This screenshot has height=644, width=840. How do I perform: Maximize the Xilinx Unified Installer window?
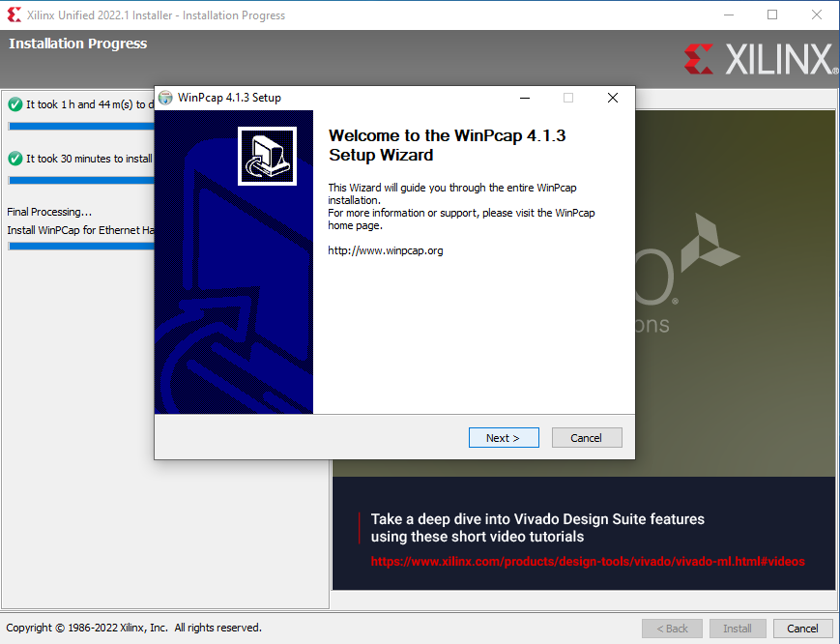(x=772, y=15)
